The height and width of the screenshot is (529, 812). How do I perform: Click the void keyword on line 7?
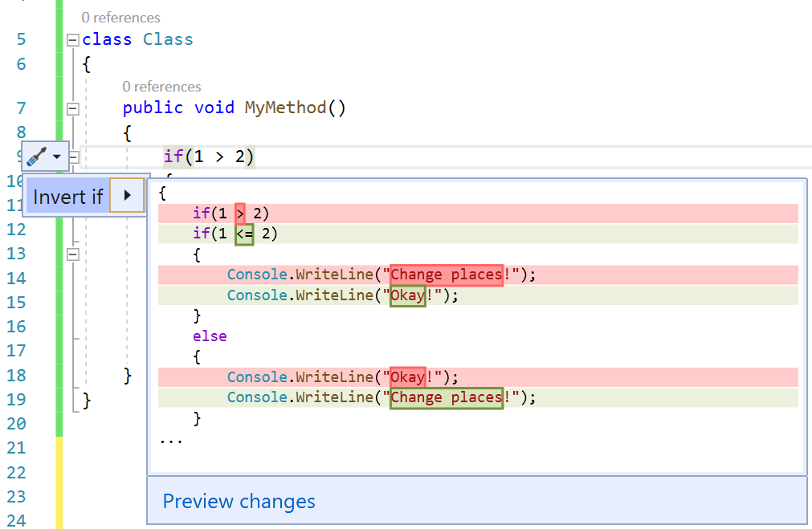[214, 108]
